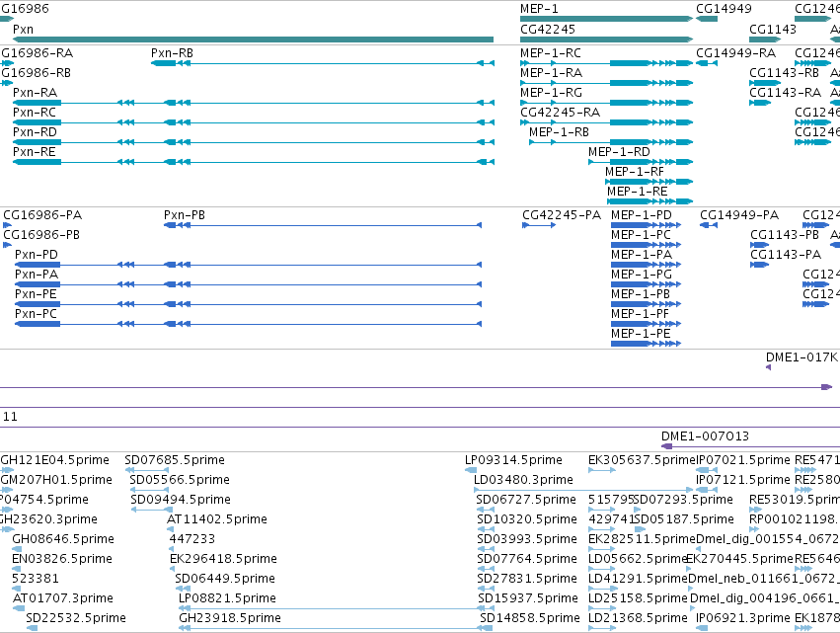840x633 pixels.
Task: Select the SD06727.5prime EST label
Action: coord(526,500)
